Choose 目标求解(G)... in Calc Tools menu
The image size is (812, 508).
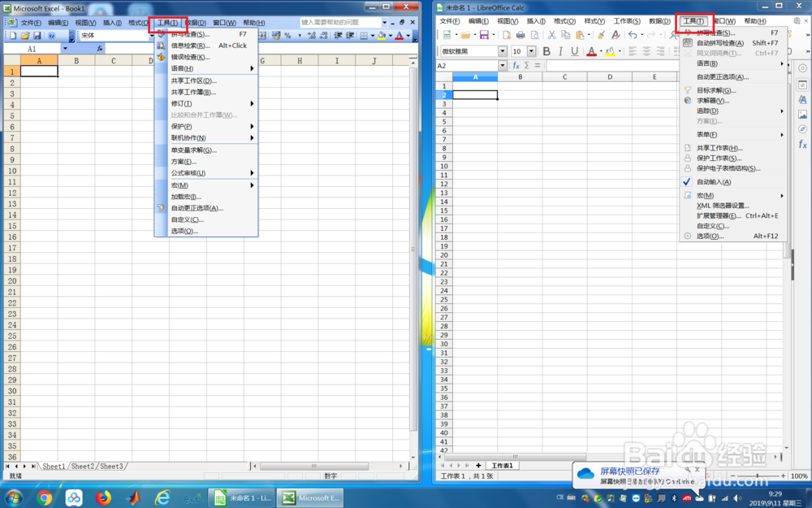(733, 90)
